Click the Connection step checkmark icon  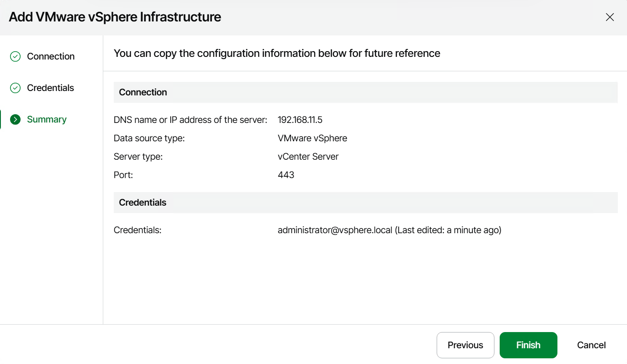tap(15, 56)
